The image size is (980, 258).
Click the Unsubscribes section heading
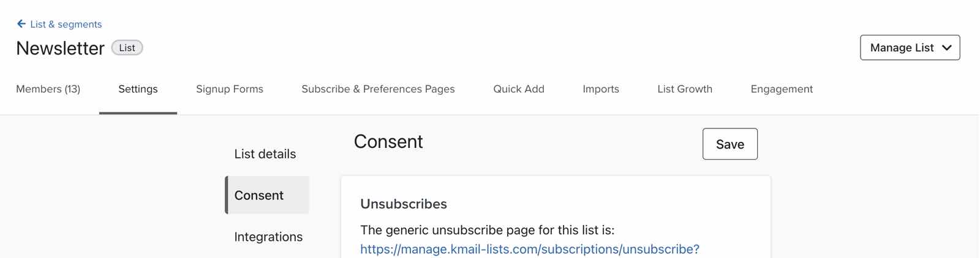click(x=404, y=204)
